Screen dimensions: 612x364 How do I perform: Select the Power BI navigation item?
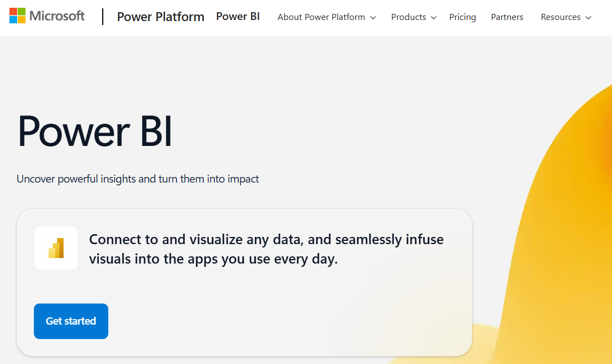pyautogui.click(x=238, y=17)
